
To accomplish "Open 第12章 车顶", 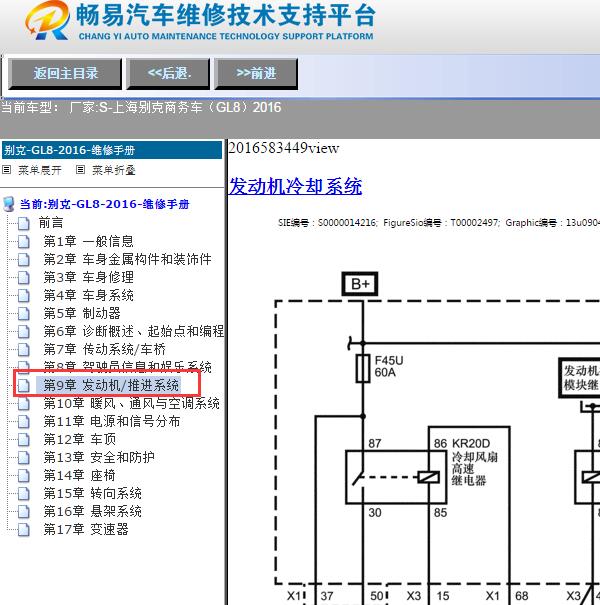I will click(79, 439).
